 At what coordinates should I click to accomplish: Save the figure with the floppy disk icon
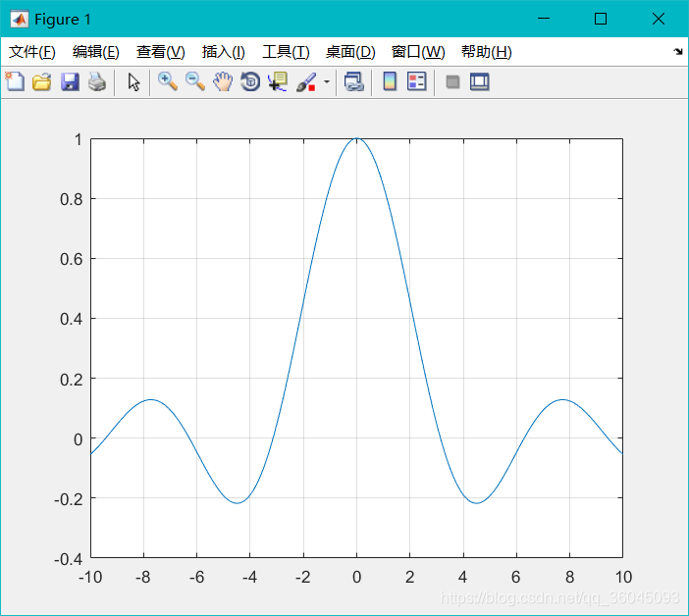(70, 82)
